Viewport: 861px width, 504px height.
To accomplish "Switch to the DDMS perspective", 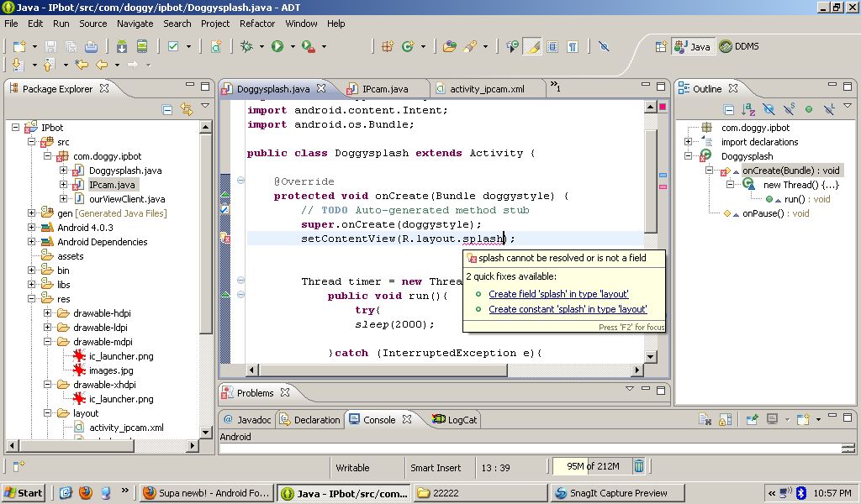I will pyautogui.click(x=738, y=47).
